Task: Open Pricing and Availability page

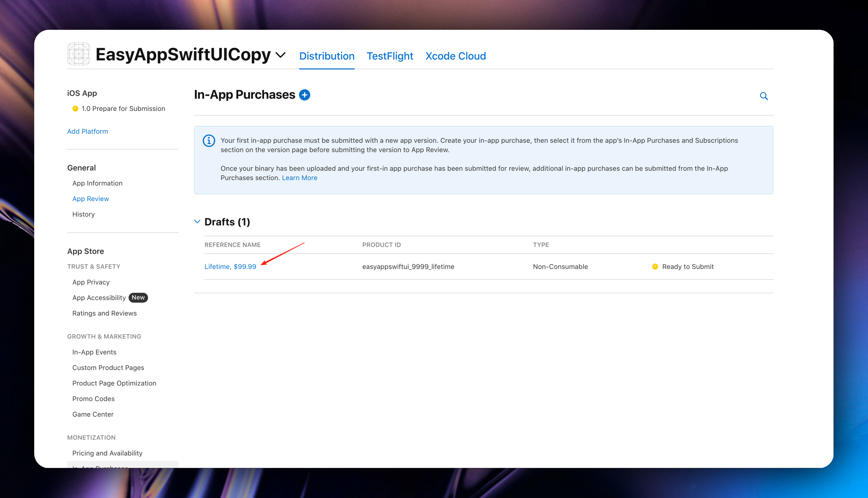Action: [x=107, y=453]
